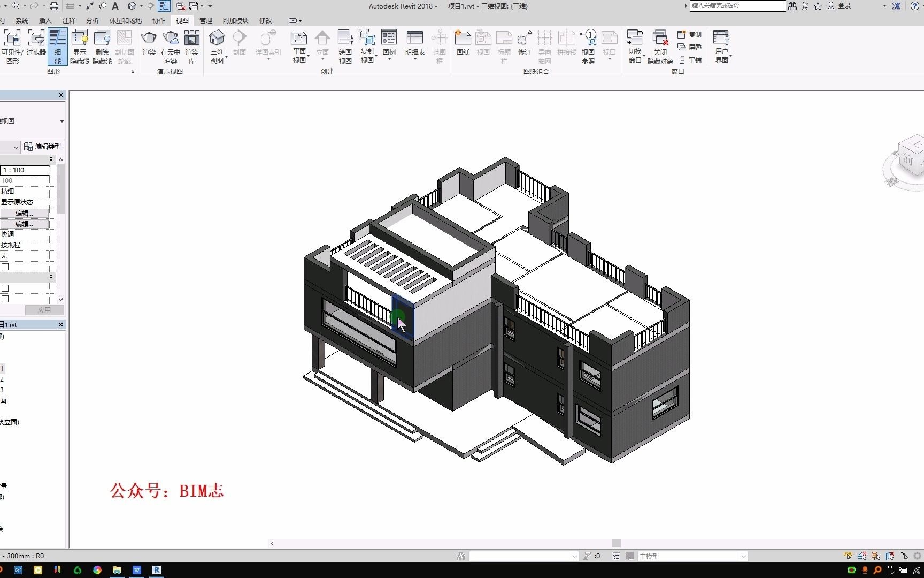Click Show Hidden Lines (显示隐藏线)

pos(80,47)
